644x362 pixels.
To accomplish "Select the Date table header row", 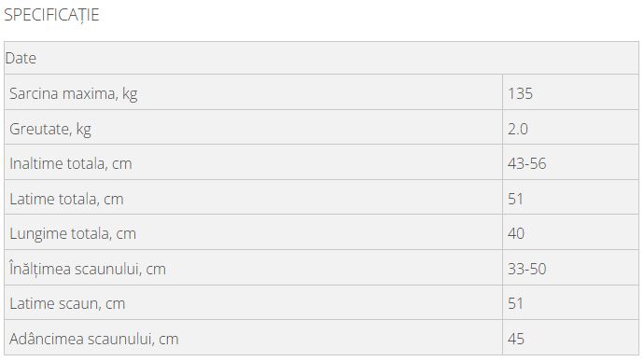I will point(321,58).
